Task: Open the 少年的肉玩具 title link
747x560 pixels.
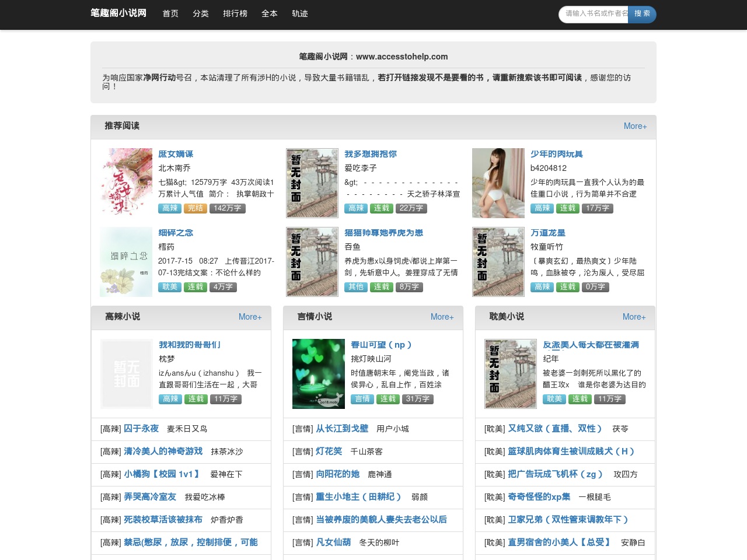Action: click(x=557, y=154)
